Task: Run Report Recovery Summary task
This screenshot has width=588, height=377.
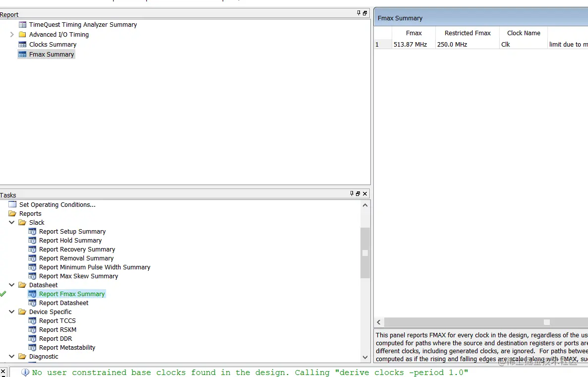Action: tap(77, 250)
